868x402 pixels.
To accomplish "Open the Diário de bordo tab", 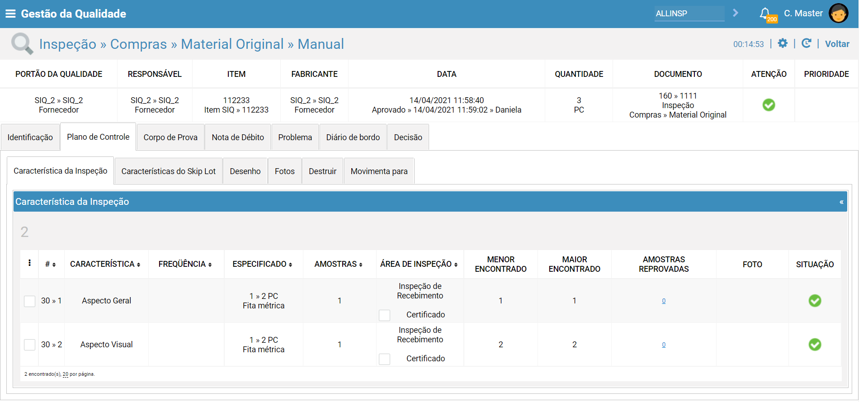I will tap(353, 137).
